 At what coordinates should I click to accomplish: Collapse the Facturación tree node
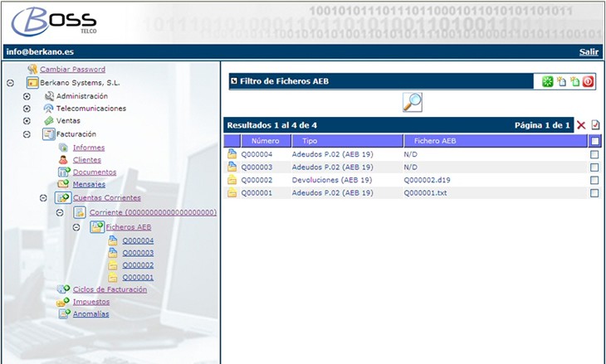point(27,133)
